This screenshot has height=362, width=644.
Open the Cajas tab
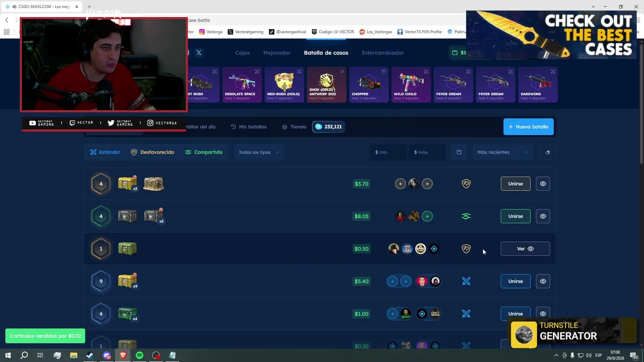[x=242, y=53]
